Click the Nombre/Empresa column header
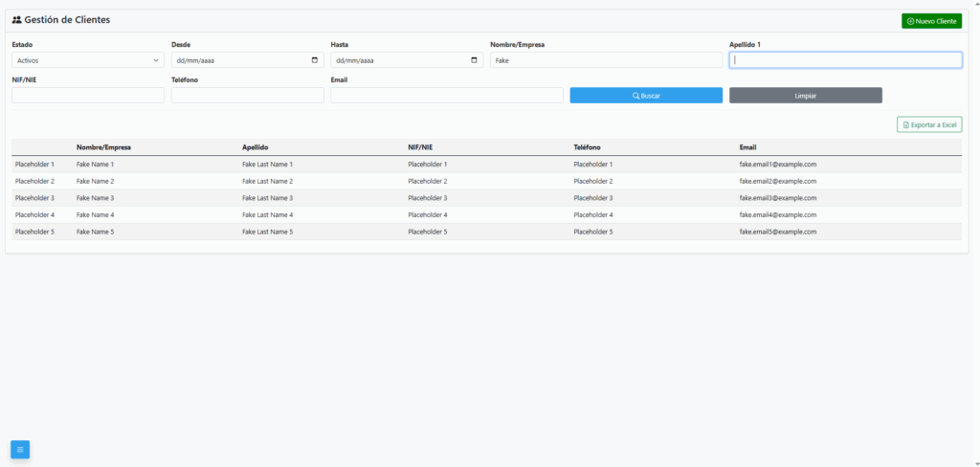This screenshot has width=980, height=467. [103, 147]
